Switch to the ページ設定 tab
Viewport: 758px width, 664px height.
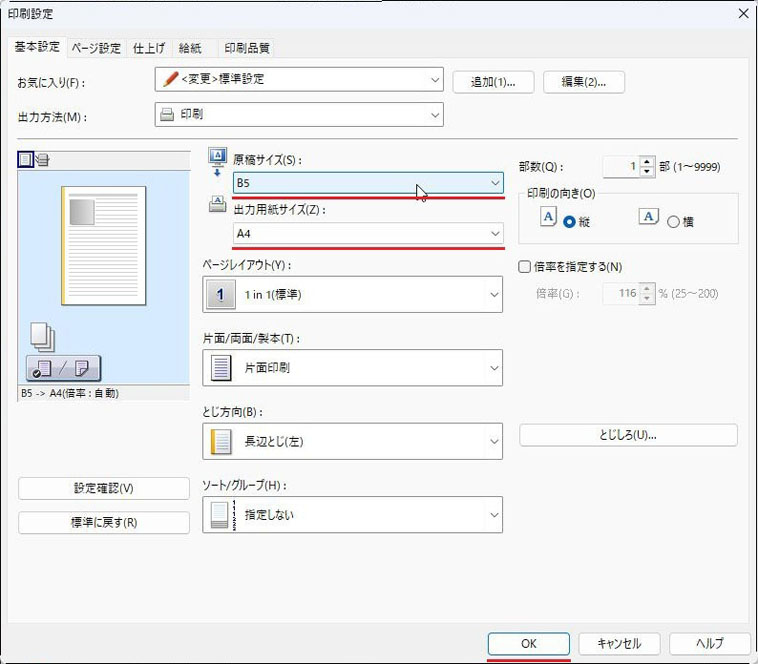coord(96,47)
